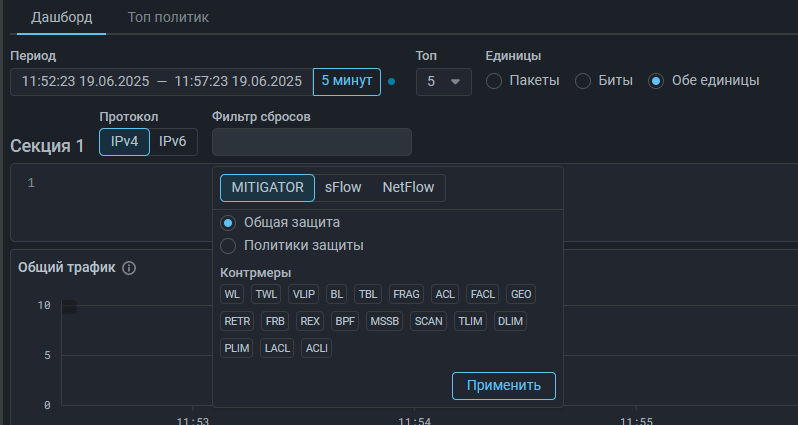Click the 5 минут period button

pyautogui.click(x=346, y=81)
